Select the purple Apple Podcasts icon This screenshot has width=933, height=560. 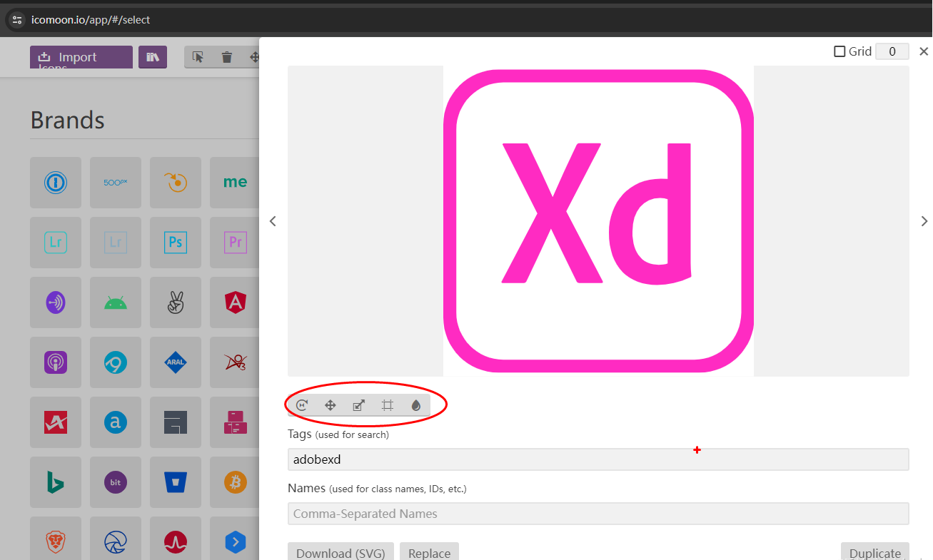(56, 362)
